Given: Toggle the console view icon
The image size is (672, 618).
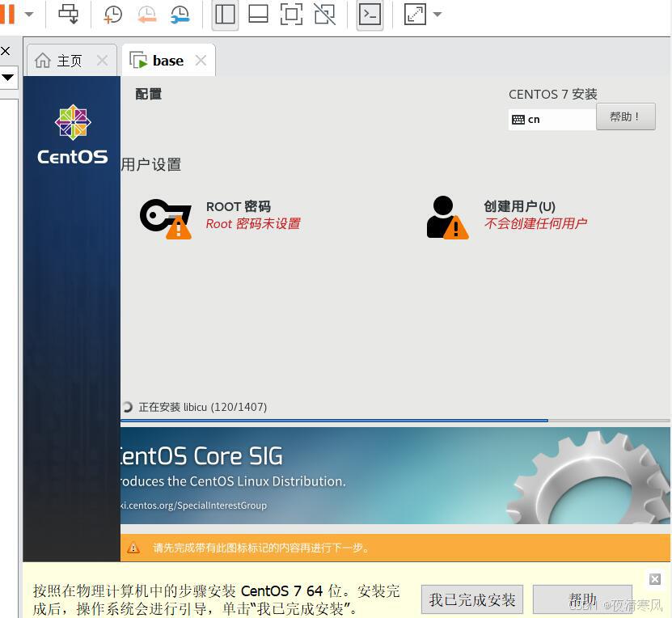Looking at the screenshot, I should tap(370, 14).
